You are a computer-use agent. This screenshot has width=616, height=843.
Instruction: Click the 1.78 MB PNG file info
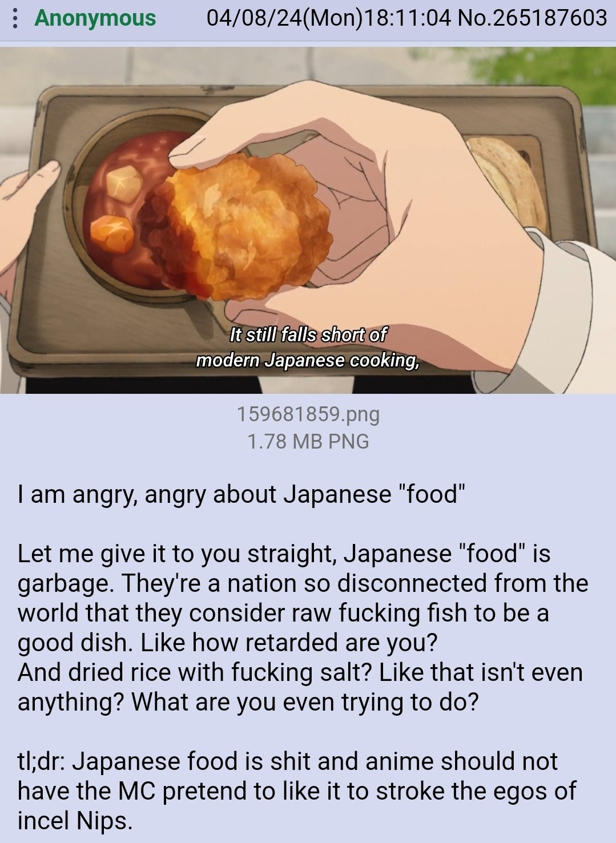point(308,441)
